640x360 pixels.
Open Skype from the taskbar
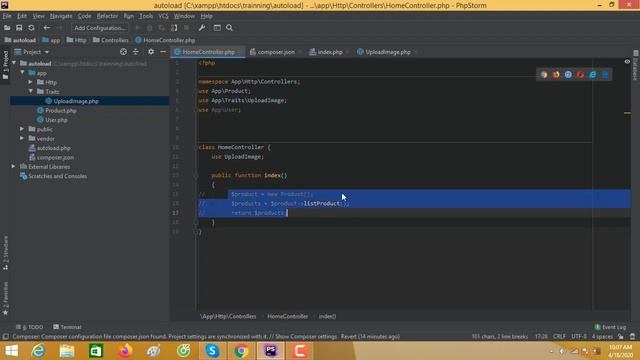(x=212, y=351)
